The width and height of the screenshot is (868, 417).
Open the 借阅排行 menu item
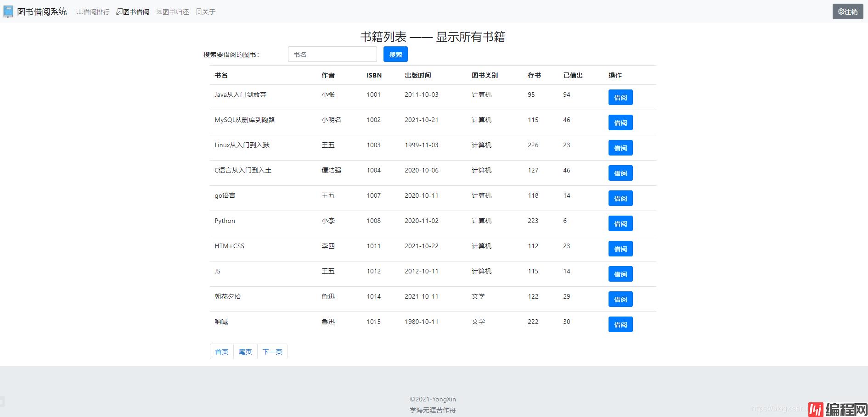[x=93, y=12]
